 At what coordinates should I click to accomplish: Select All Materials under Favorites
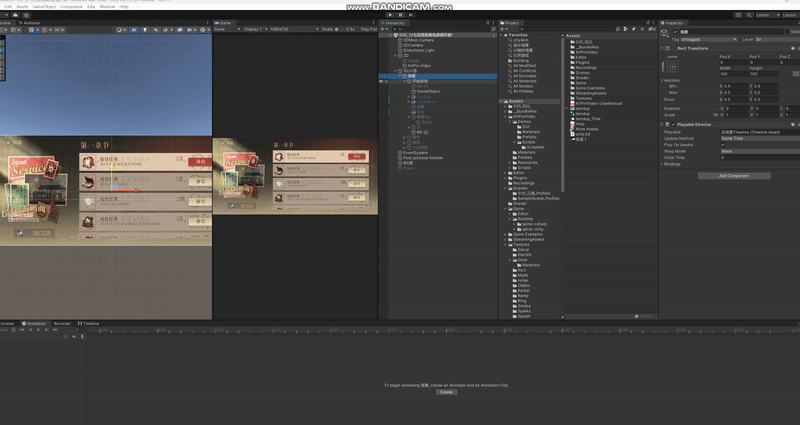click(524, 81)
